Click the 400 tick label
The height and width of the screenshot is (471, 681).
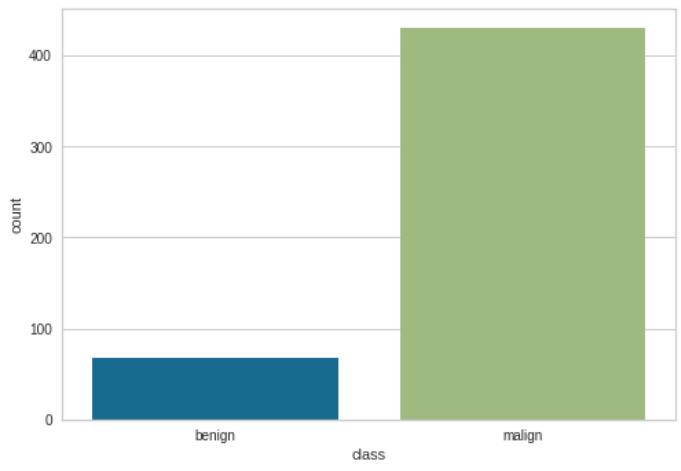click(x=40, y=56)
